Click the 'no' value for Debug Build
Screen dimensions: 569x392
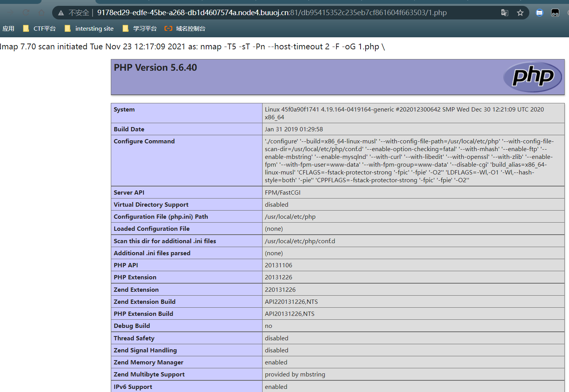[x=268, y=326]
